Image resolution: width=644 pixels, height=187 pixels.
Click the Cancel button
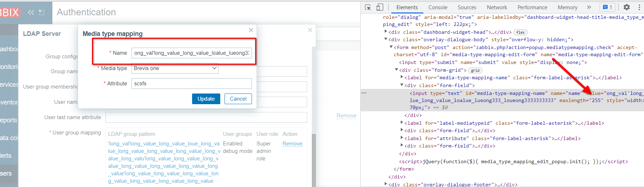coord(238,99)
